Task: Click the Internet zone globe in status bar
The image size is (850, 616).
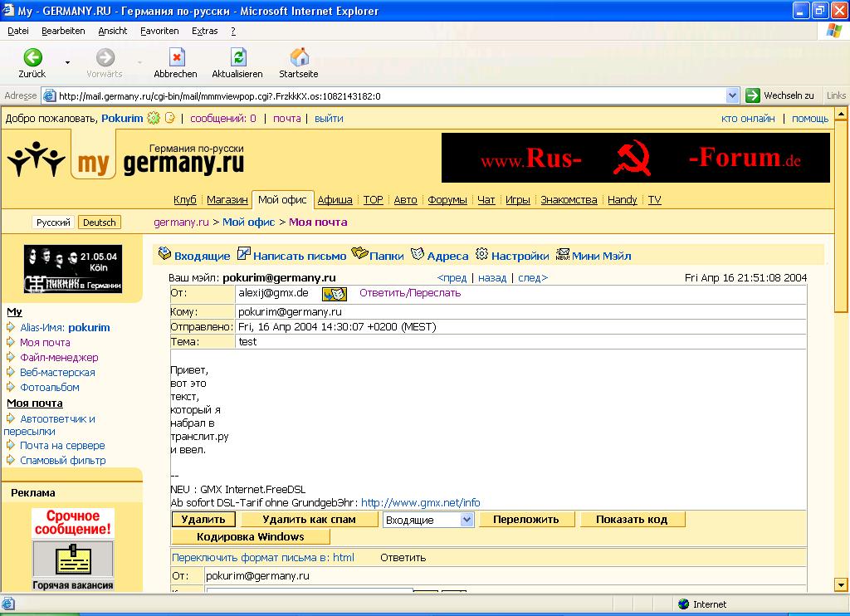Action: tap(684, 604)
